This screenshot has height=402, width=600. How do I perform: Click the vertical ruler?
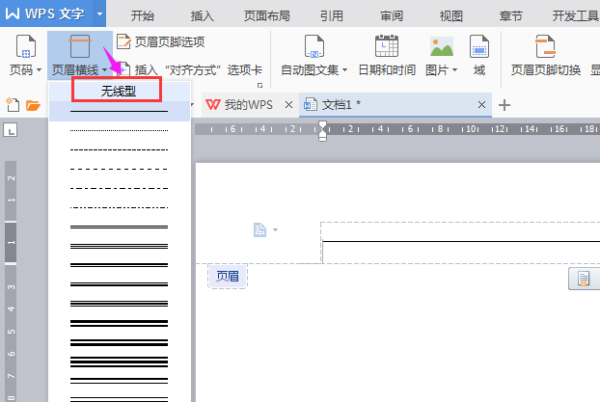11,281
